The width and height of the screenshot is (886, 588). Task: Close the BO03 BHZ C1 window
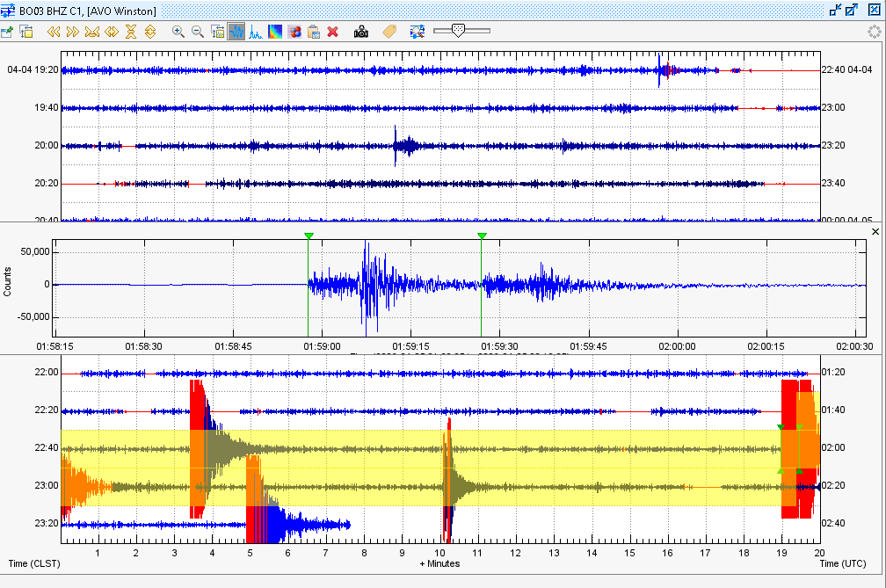click(874, 10)
